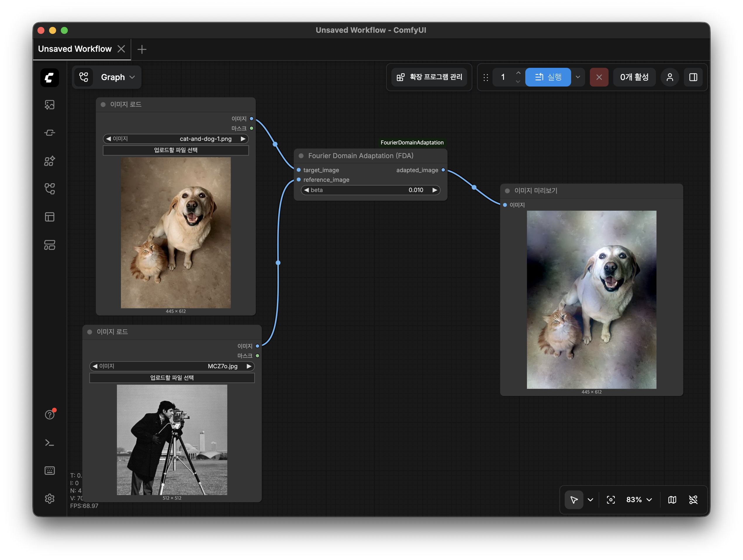Click the cat and dog image thumbnail
The image size is (743, 560).
click(x=176, y=233)
